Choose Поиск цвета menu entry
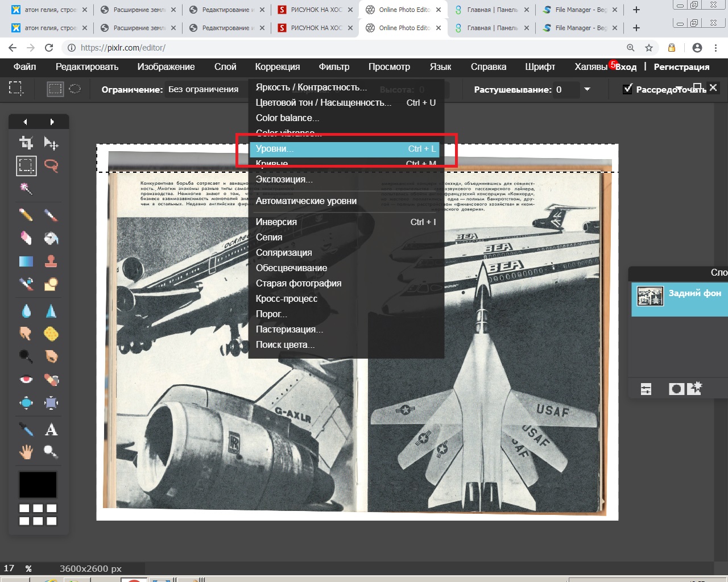Viewport: 728px width, 582px height. [x=346, y=345]
